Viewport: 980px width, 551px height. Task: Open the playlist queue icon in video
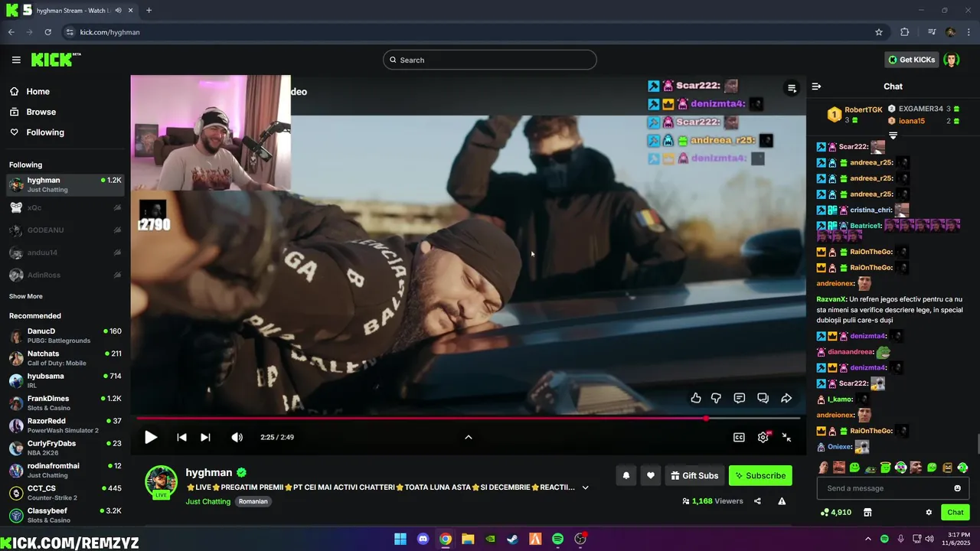(x=792, y=88)
